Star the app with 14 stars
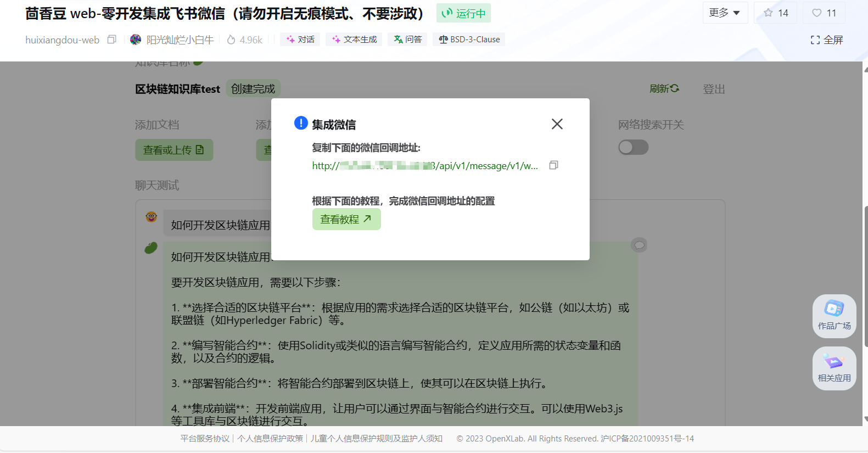The image size is (868, 453). click(x=775, y=13)
